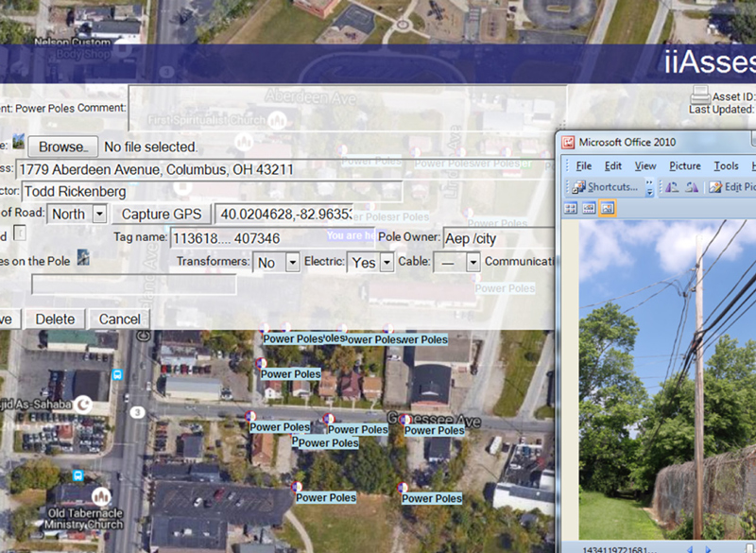This screenshot has height=553, width=756.
Task: Click the GPS coordinates field 40.0204628
Action: [x=286, y=214]
